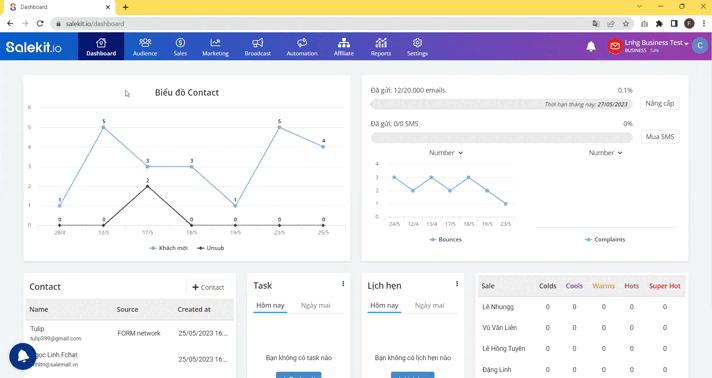712x378 pixels.
Task: Open the Chrome profile avatar
Action: coord(689,24)
